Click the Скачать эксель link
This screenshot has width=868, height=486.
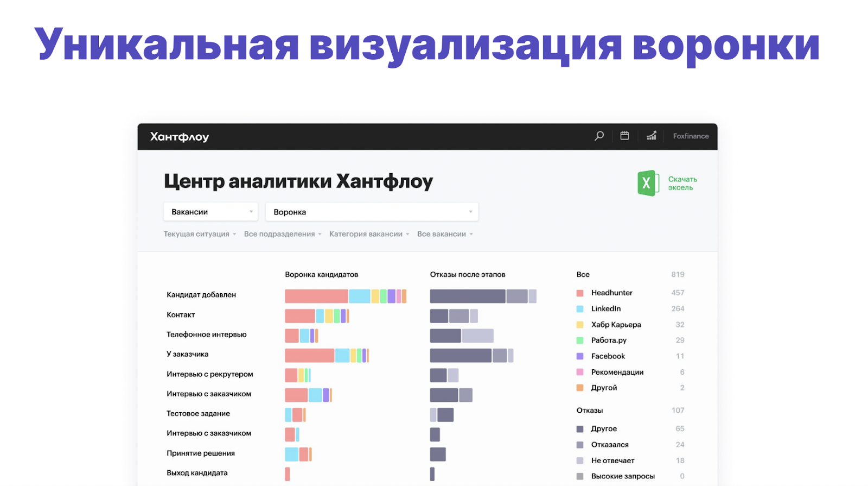pos(682,184)
